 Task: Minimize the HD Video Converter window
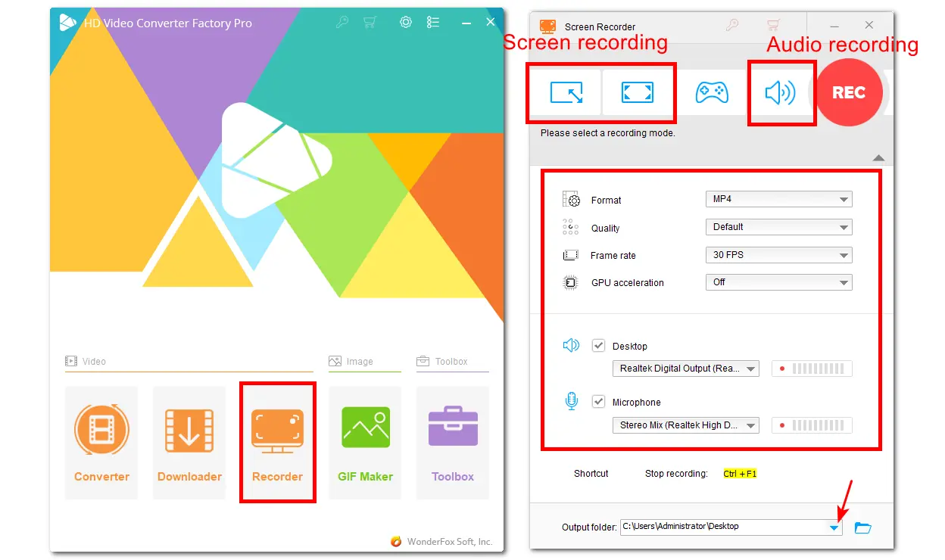tap(465, 23)
